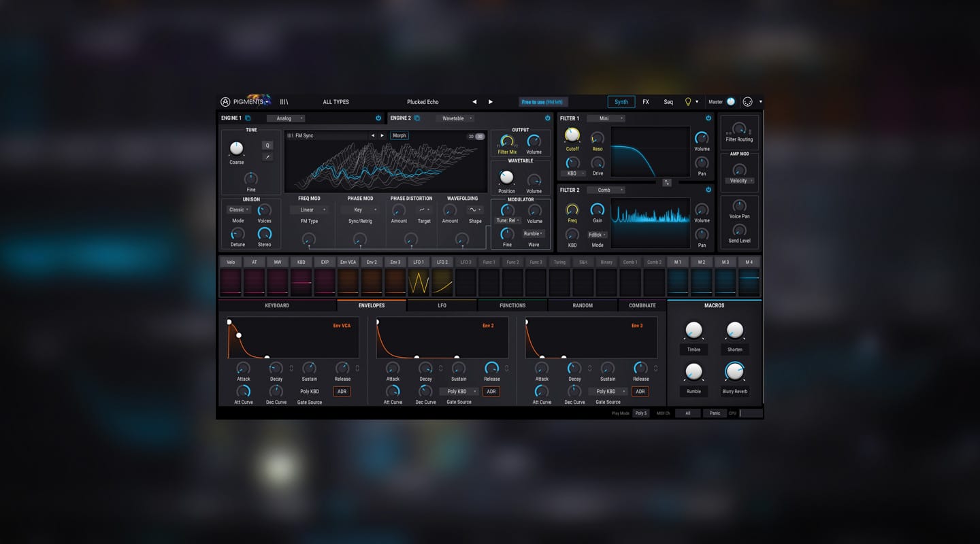This screenshot has height=544, width=980.
Task: Click the Poly 5 play mode button
Action: [641, 413]
